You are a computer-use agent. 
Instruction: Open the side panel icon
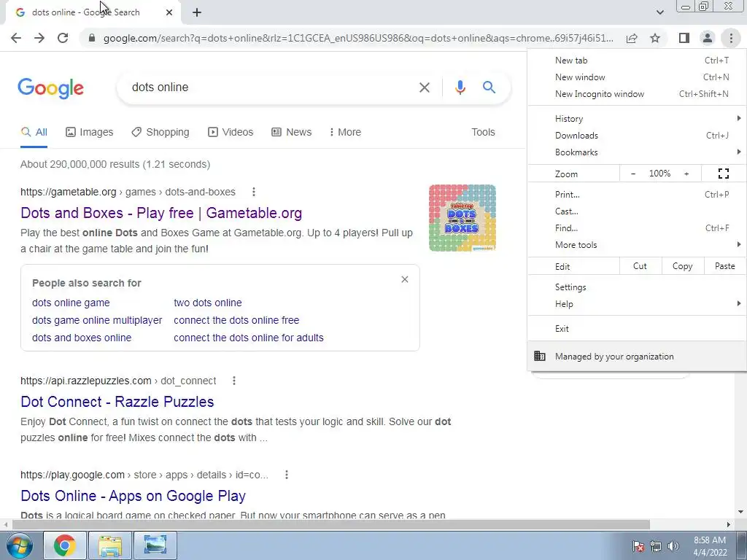pos(684,38)
